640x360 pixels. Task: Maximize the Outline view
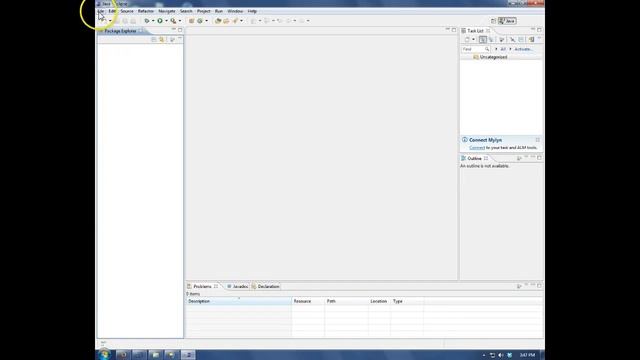pyautogui.click(x=539, y=158)
